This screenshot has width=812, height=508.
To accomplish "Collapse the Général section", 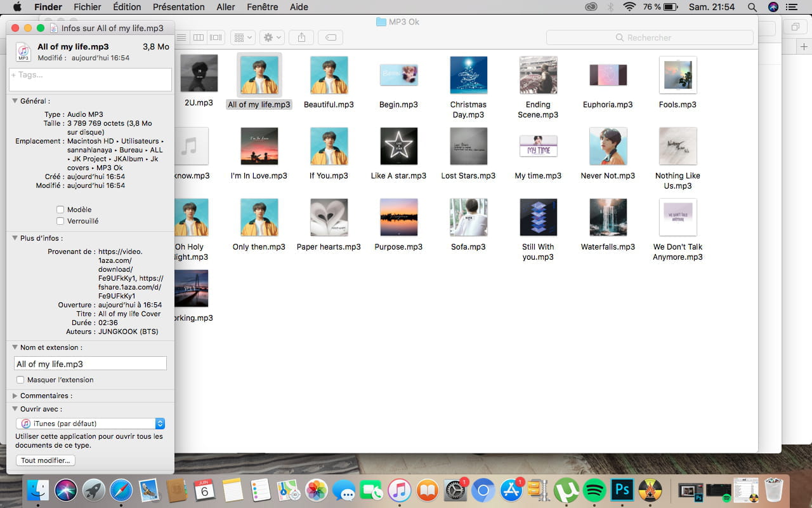I will pos(15,101).
